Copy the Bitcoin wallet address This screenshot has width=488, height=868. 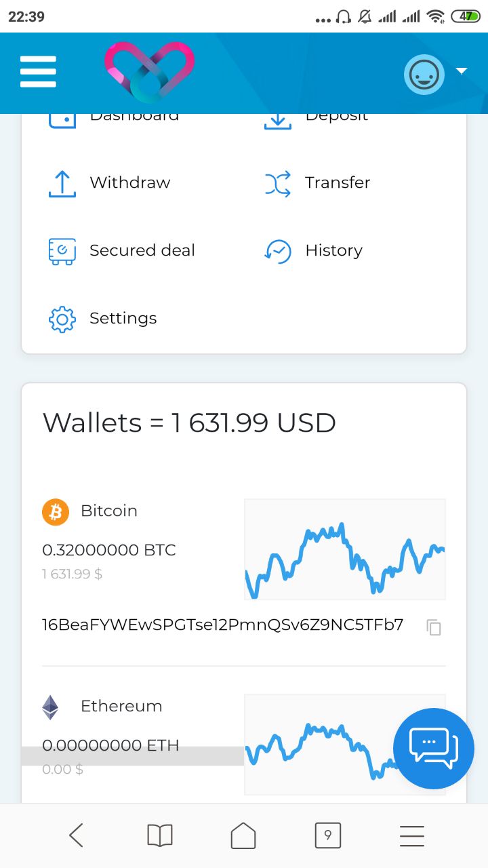click(434, 627)
